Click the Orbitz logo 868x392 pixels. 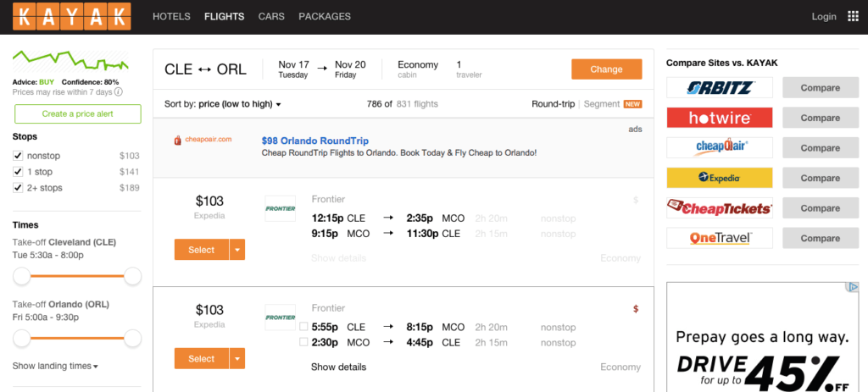coord(720,88)
